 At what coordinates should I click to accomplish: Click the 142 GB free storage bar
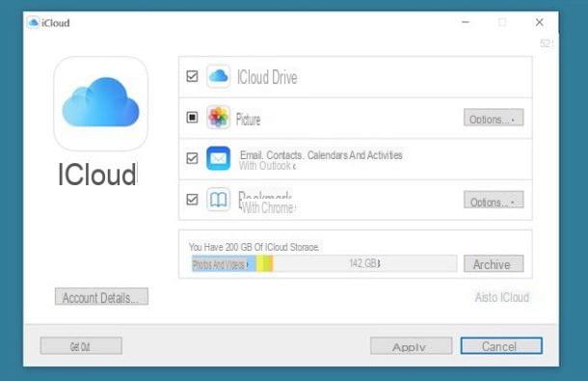(x=365, y=263)
